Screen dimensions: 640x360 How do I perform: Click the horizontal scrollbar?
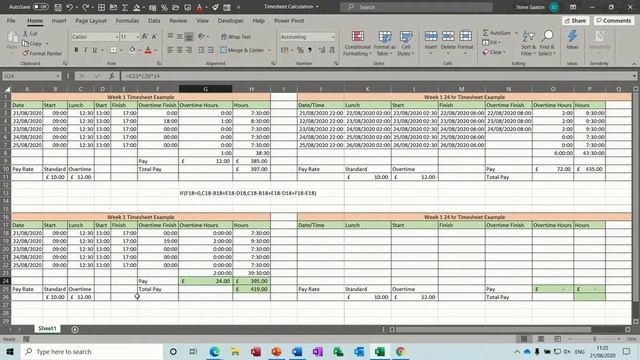tap(493, 329)
